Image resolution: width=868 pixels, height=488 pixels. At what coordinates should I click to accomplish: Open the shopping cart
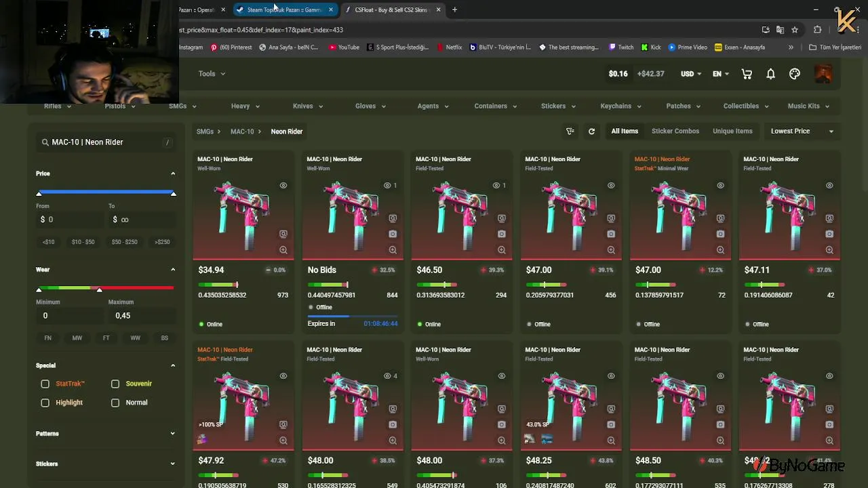(x=747, y=74)
